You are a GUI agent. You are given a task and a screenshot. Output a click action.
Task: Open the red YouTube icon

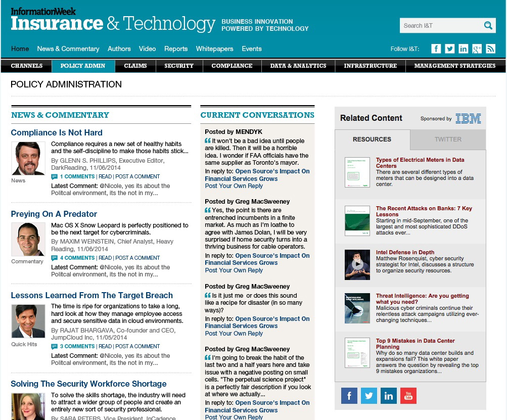click(408, 396)
